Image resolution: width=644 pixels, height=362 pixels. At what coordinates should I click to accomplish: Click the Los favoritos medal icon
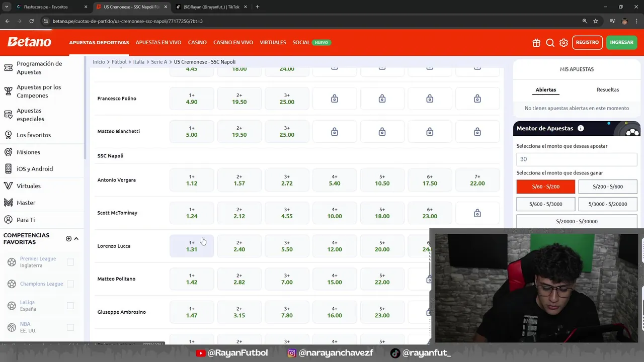click(8, 135)
